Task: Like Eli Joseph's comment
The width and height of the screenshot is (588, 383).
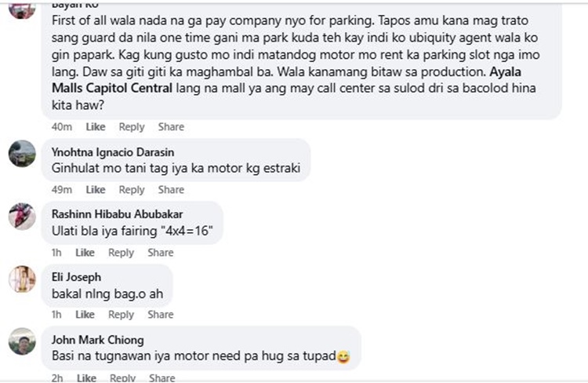Action: click(85, 315)
